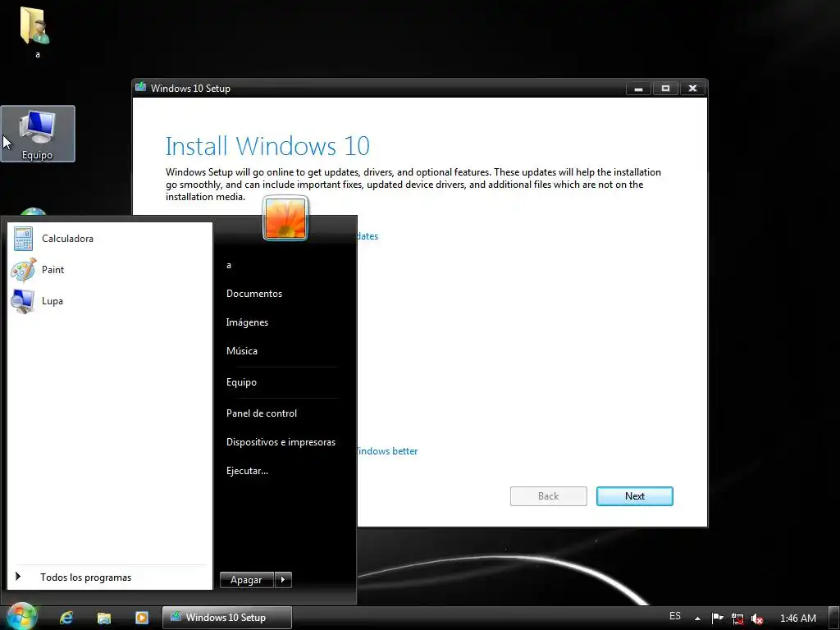Click the user account flower picture
The width and height of the screenshot is (840, 630).
click(285, 218)
